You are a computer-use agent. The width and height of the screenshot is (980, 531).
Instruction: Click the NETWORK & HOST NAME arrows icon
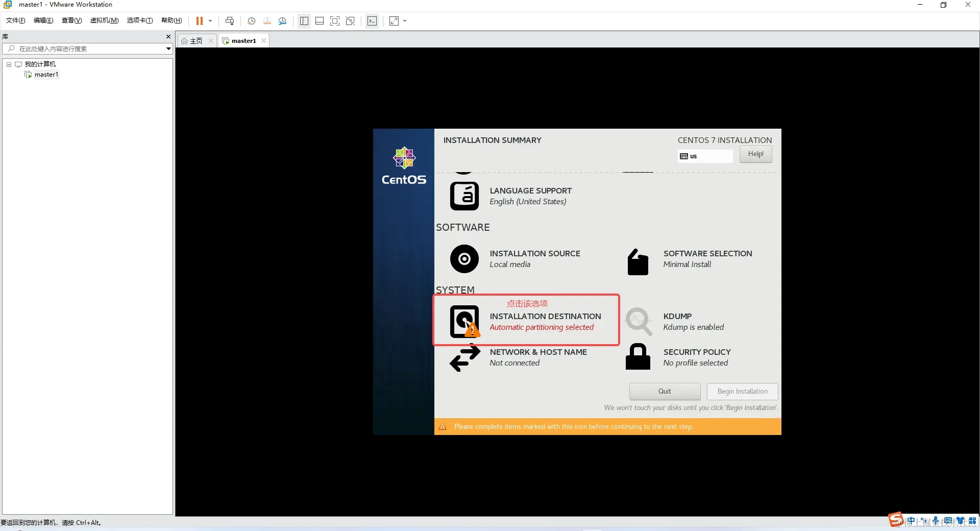pyautogui.click(x=465, y=358)
